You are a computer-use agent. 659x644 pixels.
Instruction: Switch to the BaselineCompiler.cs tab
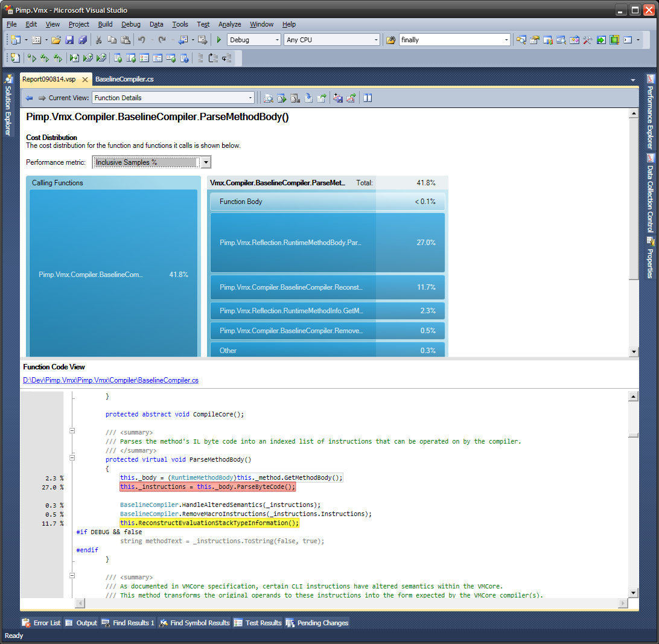(124, 79)
